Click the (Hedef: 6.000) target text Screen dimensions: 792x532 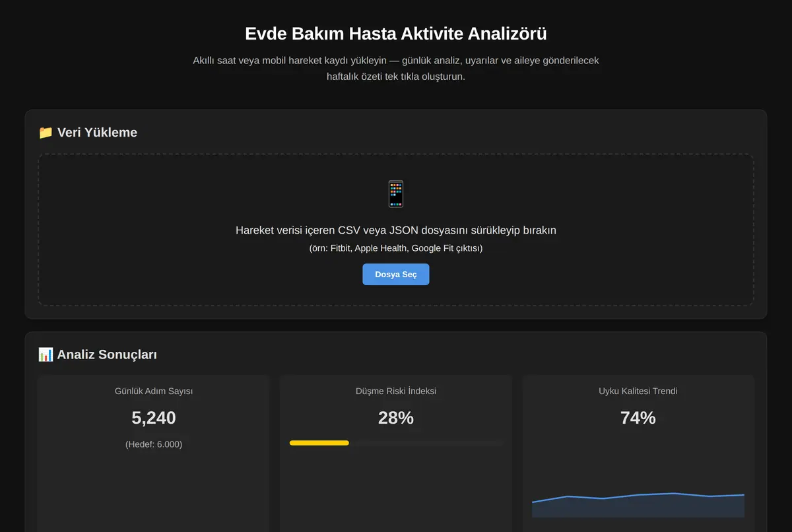click(x=154, y=444)
